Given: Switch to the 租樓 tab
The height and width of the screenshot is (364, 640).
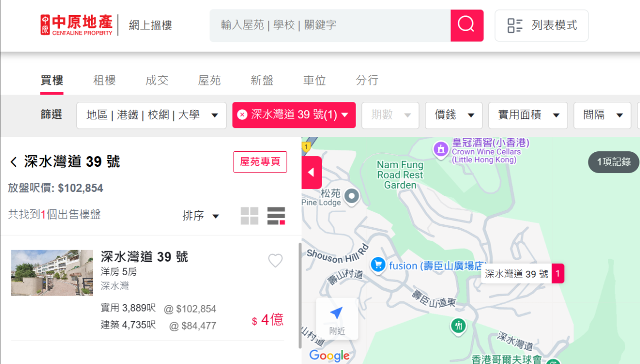Looking at the screenshot, I should coord(104,80).
